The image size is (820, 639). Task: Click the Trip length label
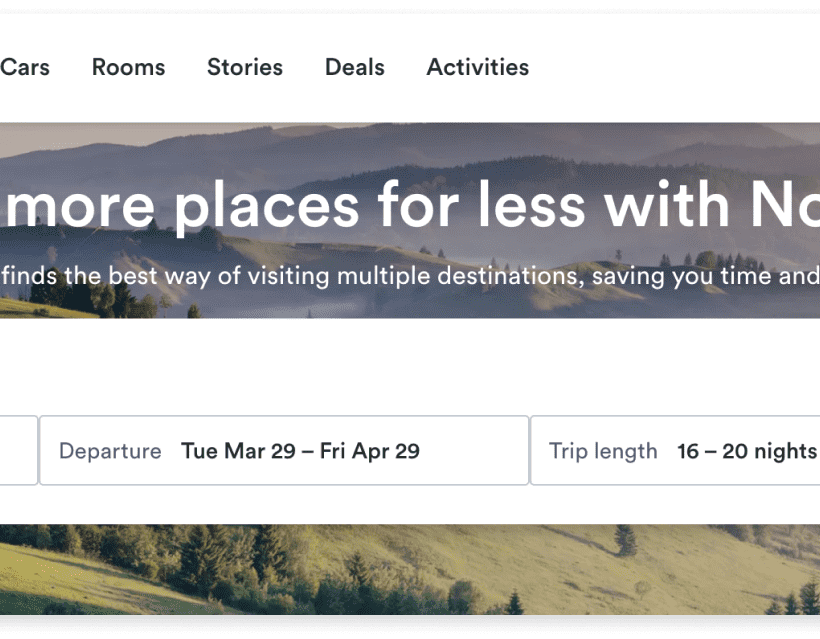[603, 451]
